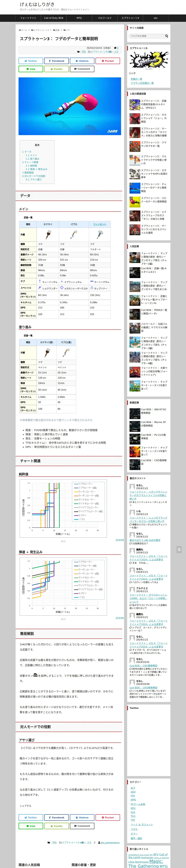This screenshot has width=186, height=868.
Task: Open Call of Duty BO6 navigation menu
Action: pyautogui.click(x=54, y=18)
